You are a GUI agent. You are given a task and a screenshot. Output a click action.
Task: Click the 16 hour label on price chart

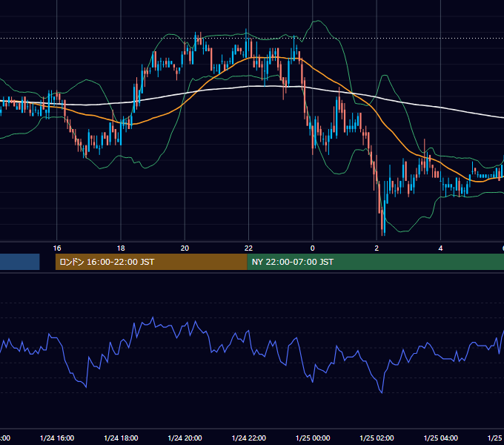click(57, 248)
